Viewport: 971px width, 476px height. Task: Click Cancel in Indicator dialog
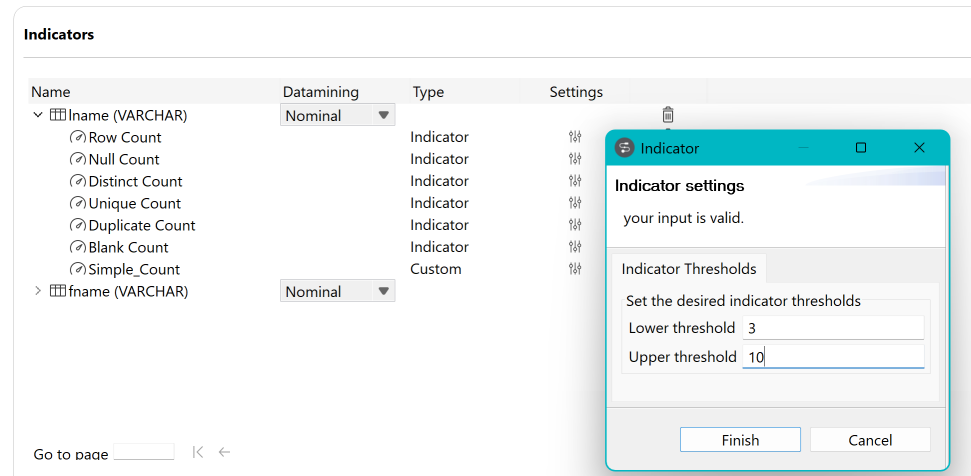click(x=870, y=440)
